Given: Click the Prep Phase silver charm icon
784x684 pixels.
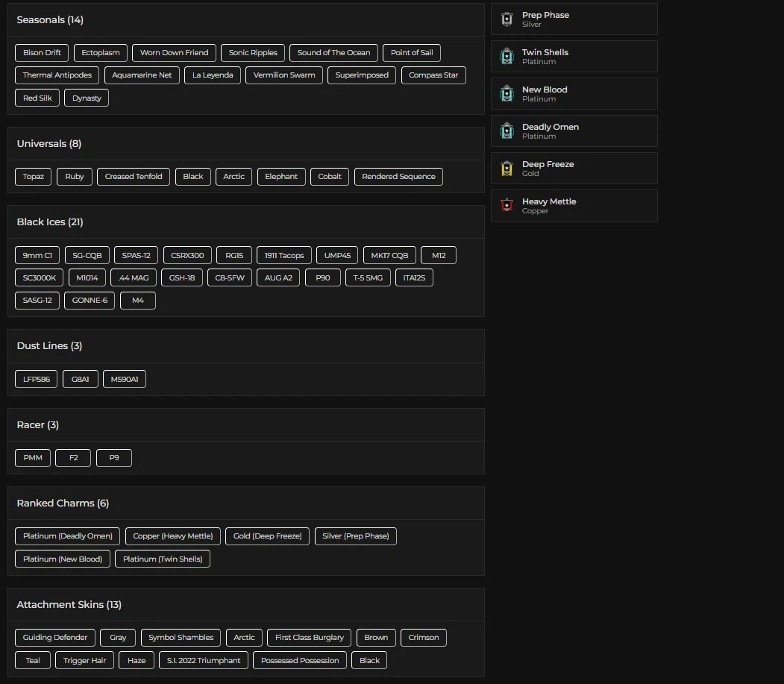Looking at the screenshot, I should [x=507, y=19].
